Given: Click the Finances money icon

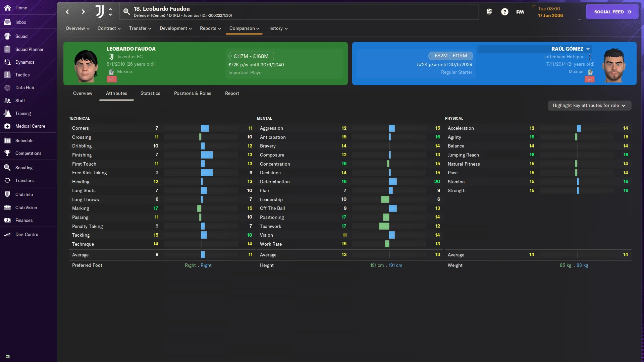Looking at the screenshot, I should 7,220.
